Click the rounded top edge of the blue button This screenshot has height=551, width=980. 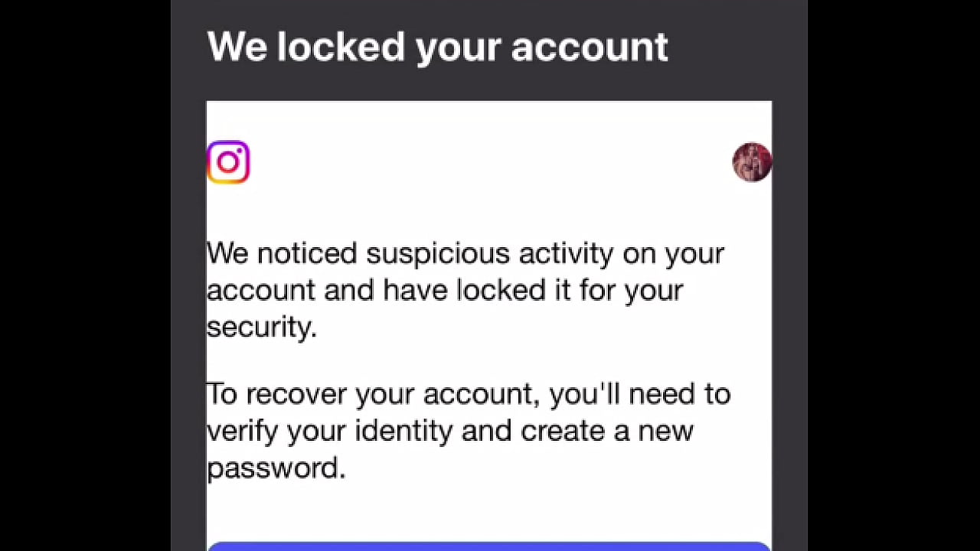pyautogui.click(x=488, y=545)
